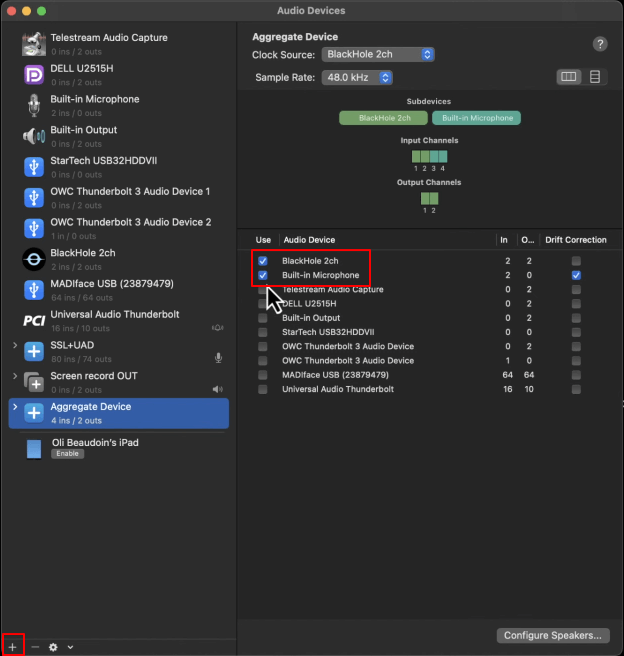The height and width of the screenshot is (656, 624).
Task: Click the green BlackHole 2ch subdevice swatch
Action: tap(384, 118)
